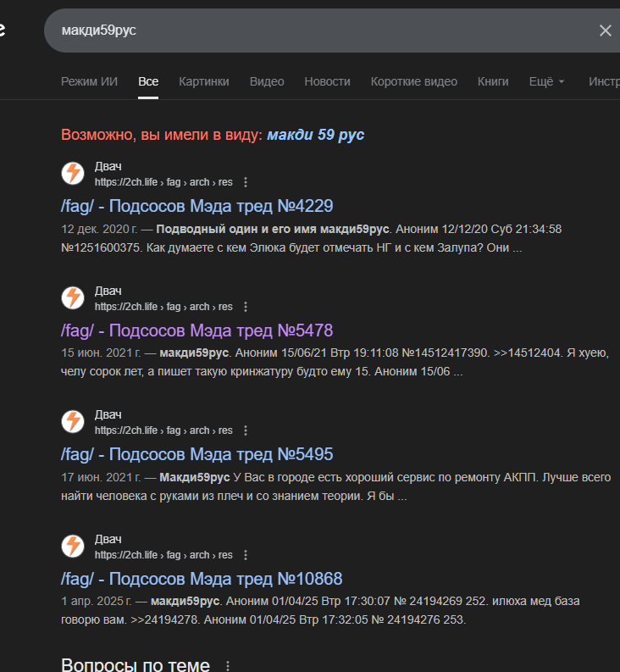Open result Подсосов Мэда тред №5495
The width and height of the screenshot is (620, 672).
(197, 454)
